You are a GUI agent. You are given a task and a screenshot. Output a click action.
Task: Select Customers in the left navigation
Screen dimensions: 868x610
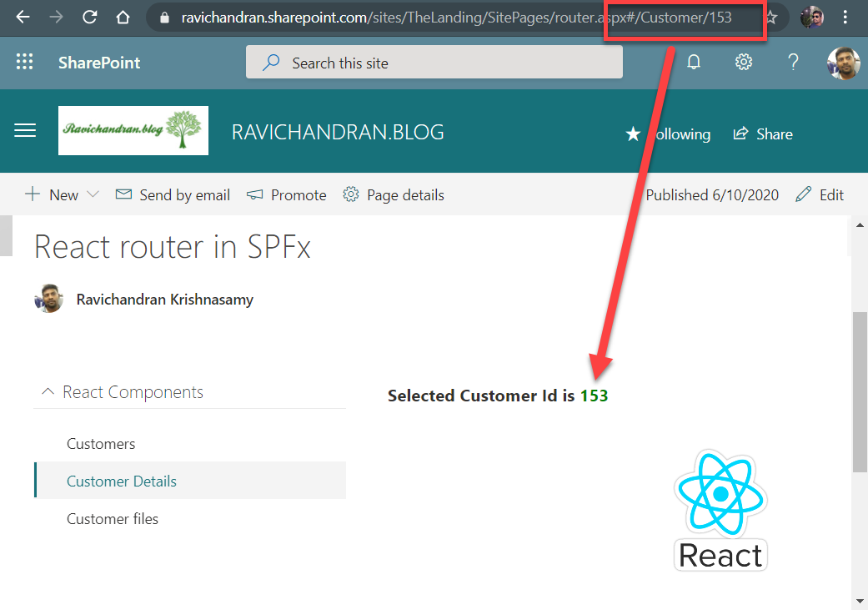(101, 444)
